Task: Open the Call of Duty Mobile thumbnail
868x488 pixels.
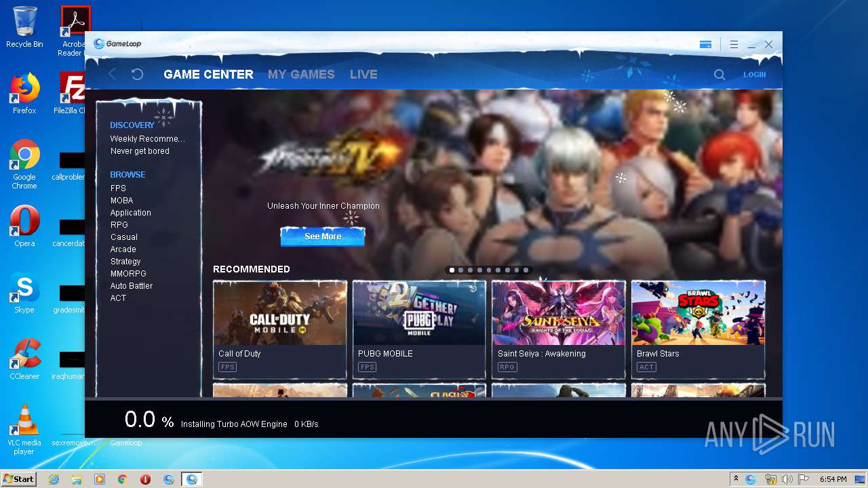Action: [280, 313]
